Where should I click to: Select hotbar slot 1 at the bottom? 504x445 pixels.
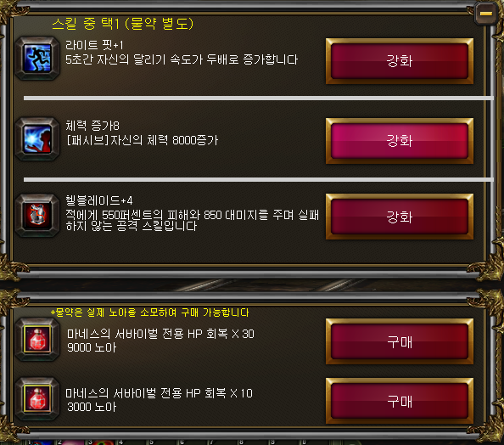(x=42, y=442)
